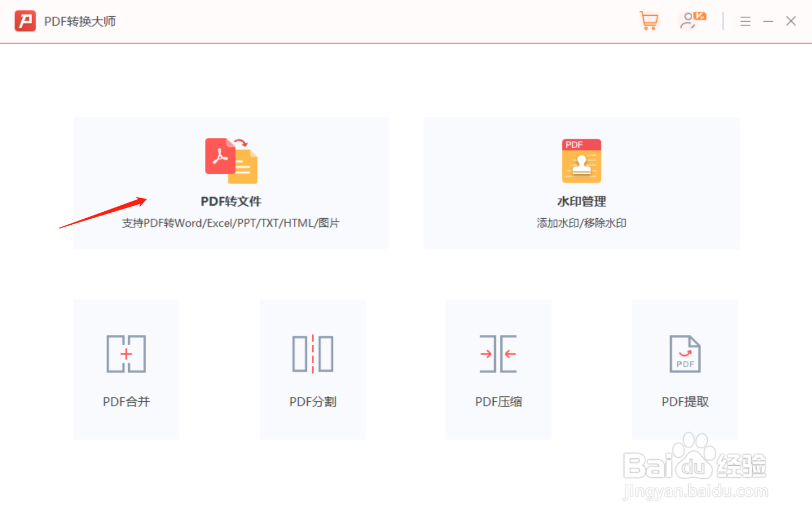Image resolution: width=812 pixels, height=519 pixels.
Task: Select the PDF合并 card label
Action: [x=125, y=402]
